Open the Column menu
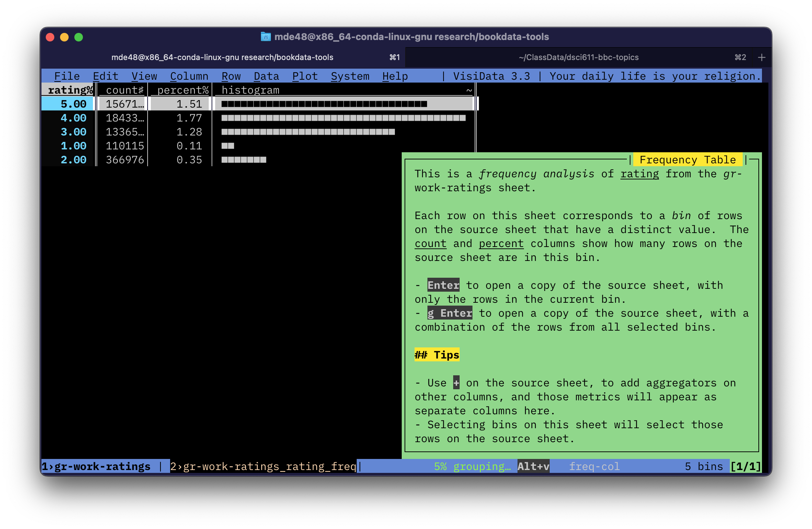The width and height of the screenshot is (812, 529). pos(189,76)
